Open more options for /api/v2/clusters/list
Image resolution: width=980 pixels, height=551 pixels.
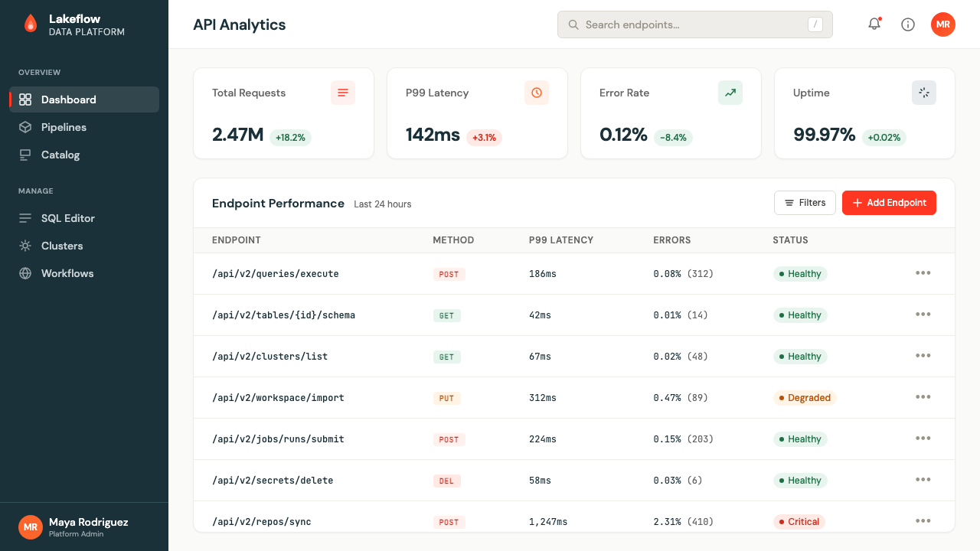923,356
